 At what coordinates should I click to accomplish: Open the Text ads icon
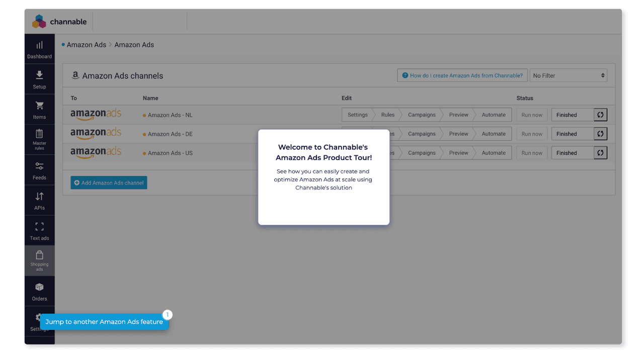tap(39, 226)
